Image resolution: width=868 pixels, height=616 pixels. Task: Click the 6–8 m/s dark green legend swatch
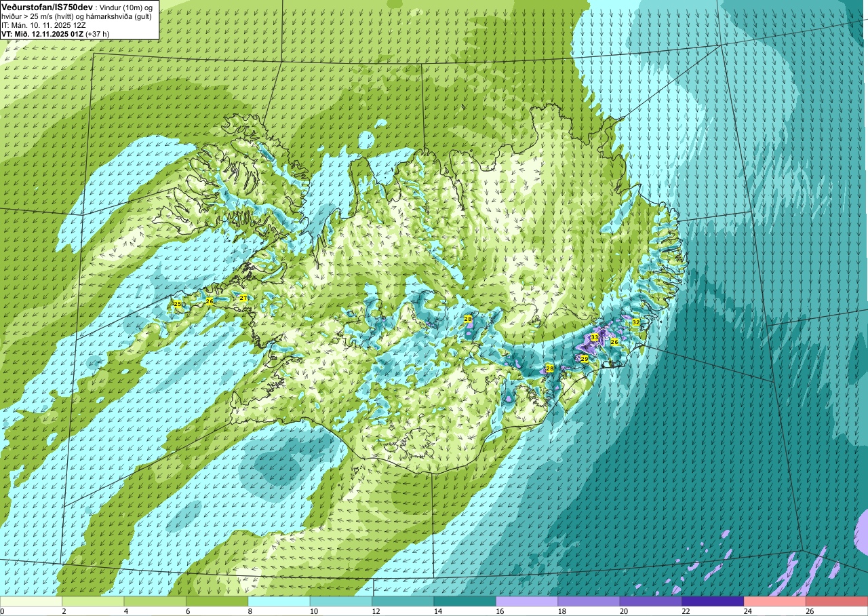(217, 601)
